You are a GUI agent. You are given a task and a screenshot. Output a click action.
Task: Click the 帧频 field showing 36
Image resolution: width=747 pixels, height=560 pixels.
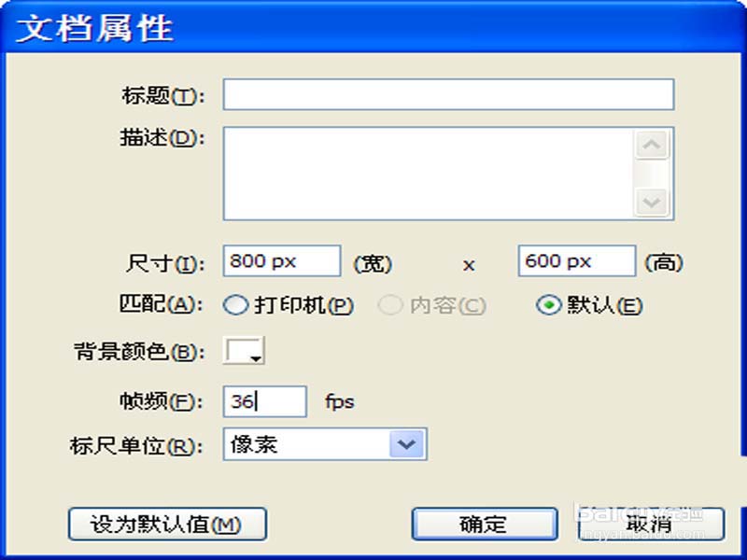265,401
